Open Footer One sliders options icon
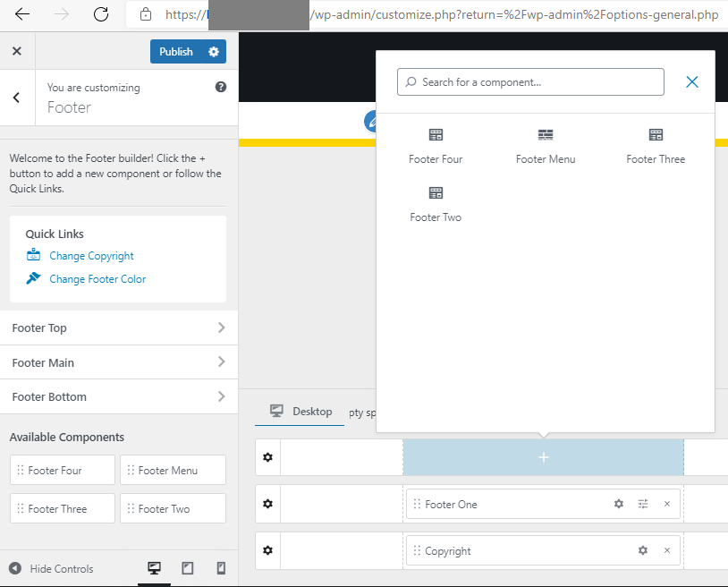 [x=643, y=505]
